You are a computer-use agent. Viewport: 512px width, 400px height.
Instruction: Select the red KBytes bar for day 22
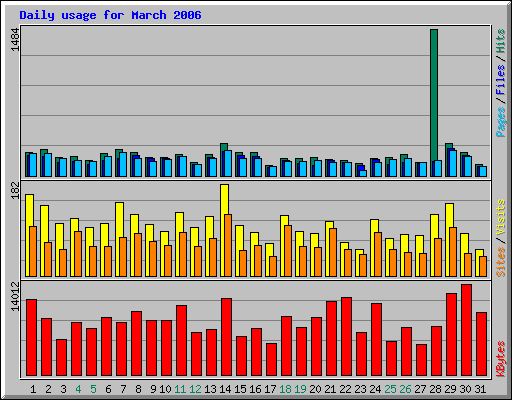(346, 337)
